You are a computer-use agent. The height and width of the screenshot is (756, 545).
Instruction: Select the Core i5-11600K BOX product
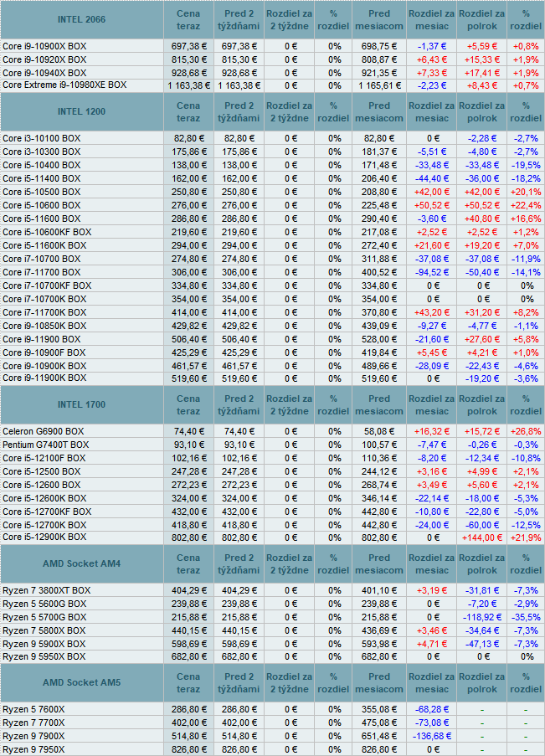(44, 246)
